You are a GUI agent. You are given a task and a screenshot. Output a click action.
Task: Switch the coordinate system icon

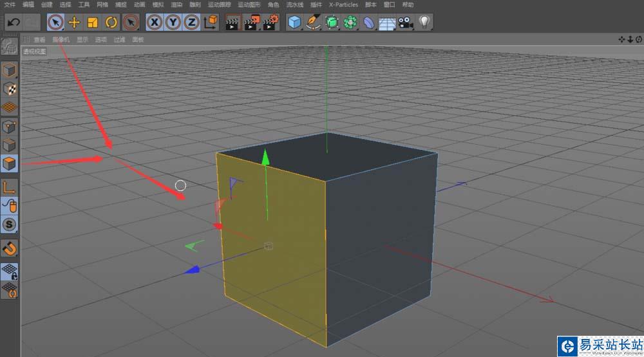pyautogui.click(x=211, y=22)
